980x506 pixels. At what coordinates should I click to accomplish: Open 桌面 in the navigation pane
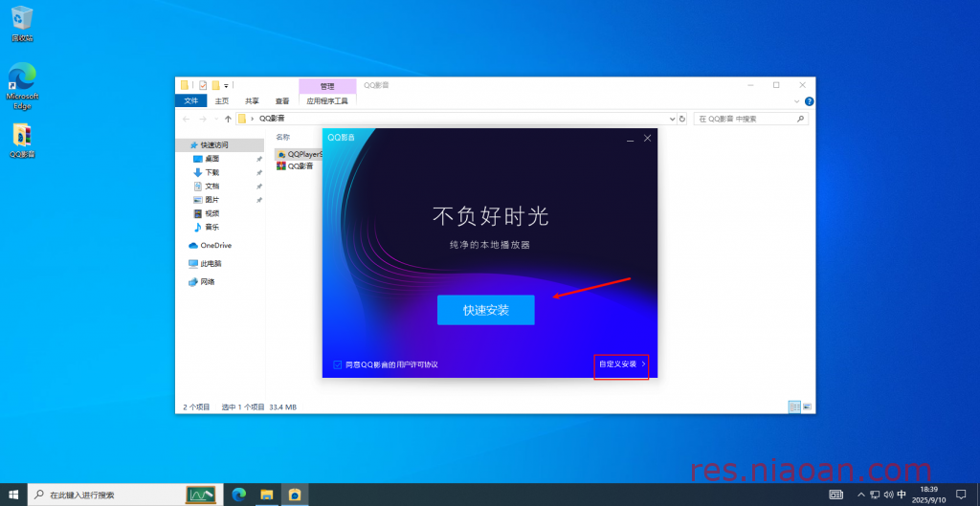coord(212,159)
